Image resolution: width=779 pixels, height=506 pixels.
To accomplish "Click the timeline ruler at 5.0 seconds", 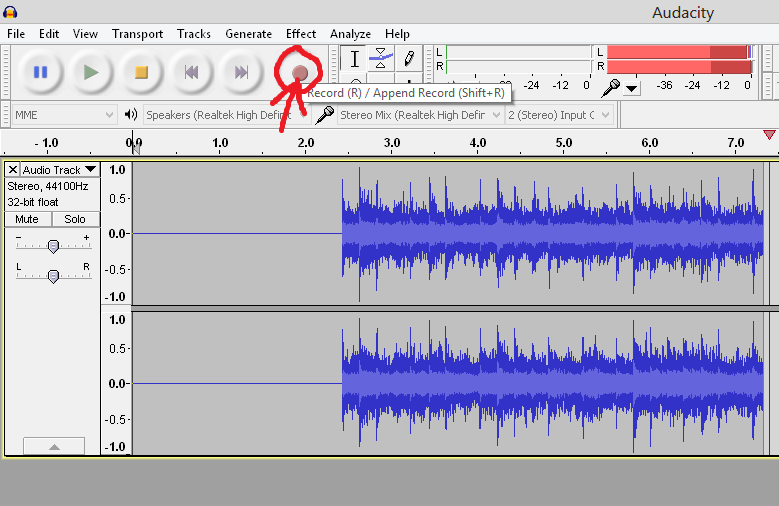I will click(x=564, y=143).
